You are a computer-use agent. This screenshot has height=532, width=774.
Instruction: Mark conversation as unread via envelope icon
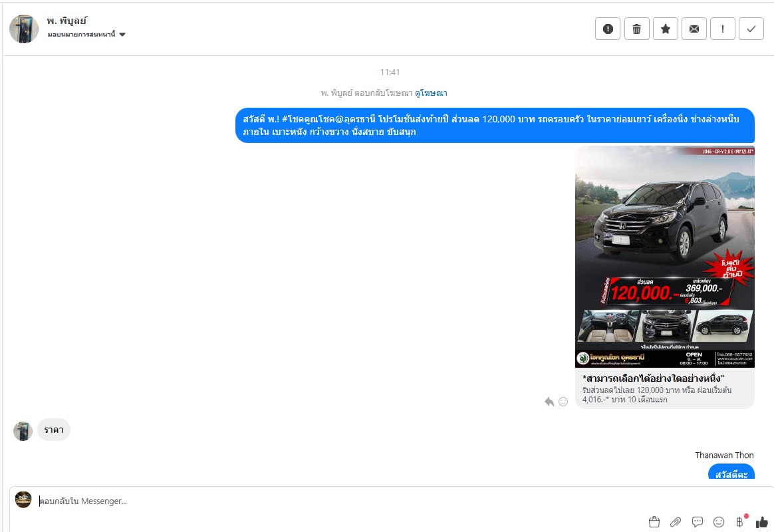(694, 29)
